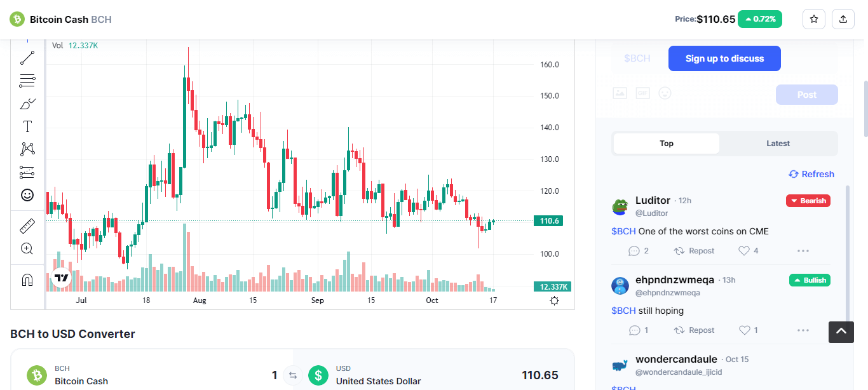Click the Aug label on time axis
The height and width of the screenshot is (390, 868).
point(200,300)
